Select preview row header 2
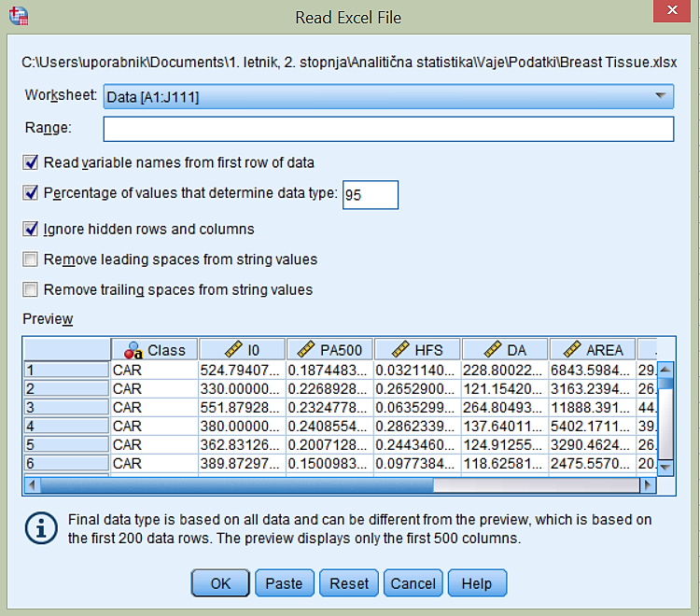The width and height of the screenshot is (700, 616). point(66,389)
